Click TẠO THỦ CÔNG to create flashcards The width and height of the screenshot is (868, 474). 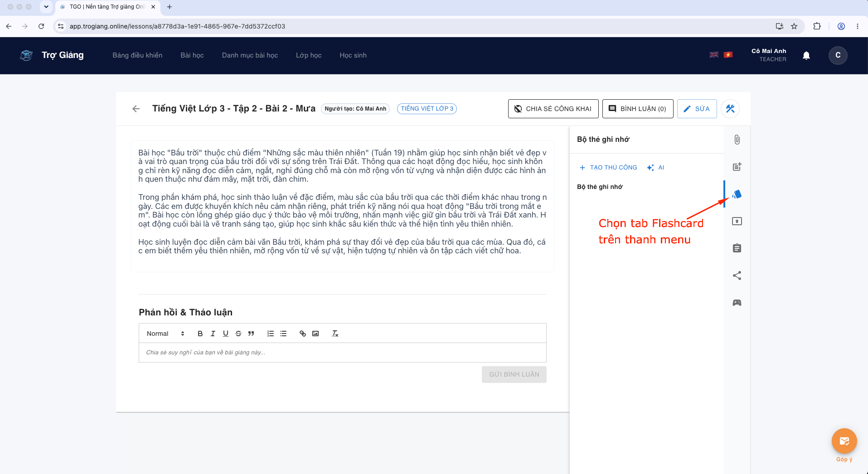[x=608, y=168]
